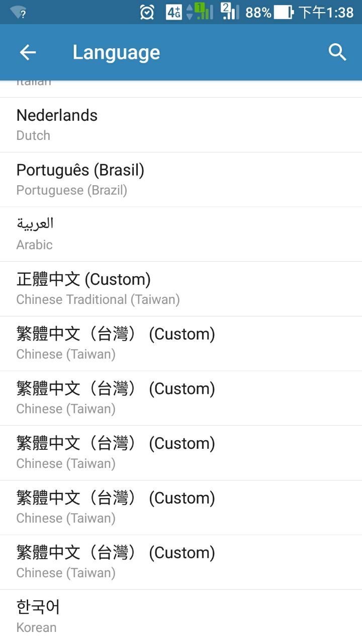Select the first 繁體中文（台灣）(Custom) entry

(181, 344)
